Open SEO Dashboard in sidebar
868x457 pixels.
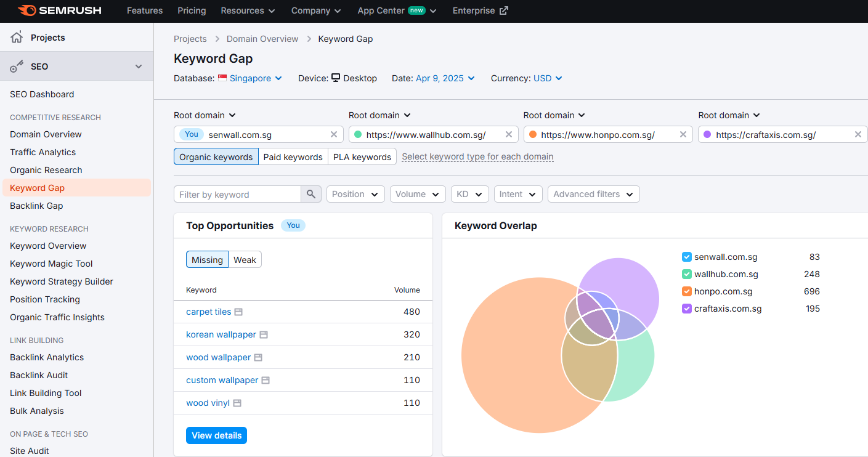click(42, 94)
